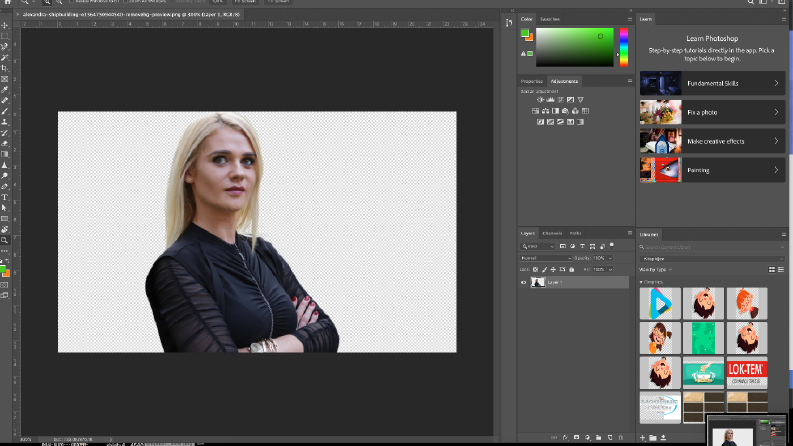Click the Fit Screen button

[x=245, y=2]
